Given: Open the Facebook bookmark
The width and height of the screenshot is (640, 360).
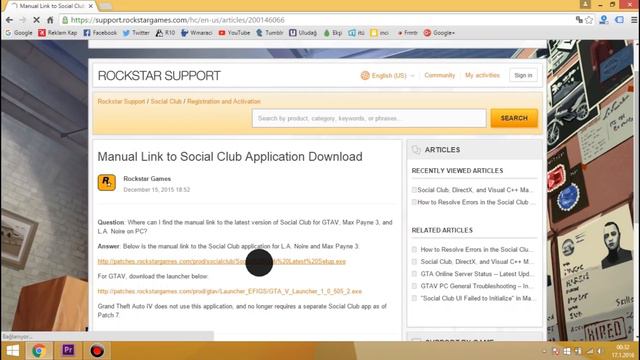Looking at the screenshot, I should click(x=100, y=33).
